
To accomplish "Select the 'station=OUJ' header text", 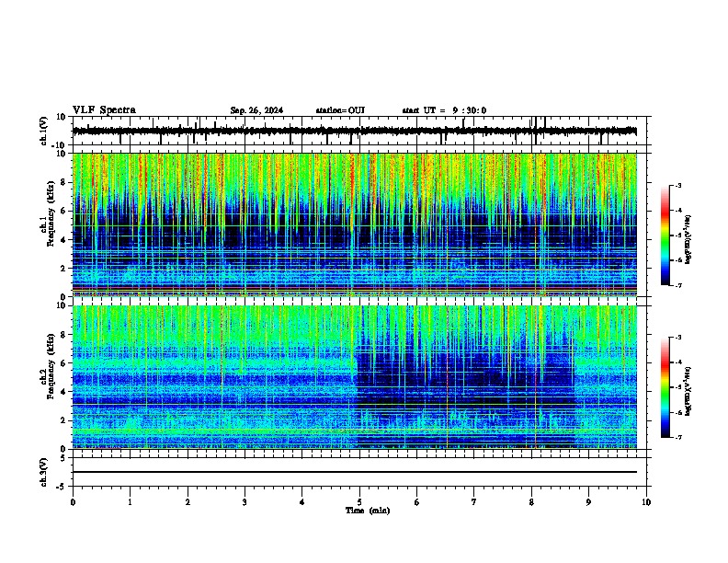I will tap(340, 110).
